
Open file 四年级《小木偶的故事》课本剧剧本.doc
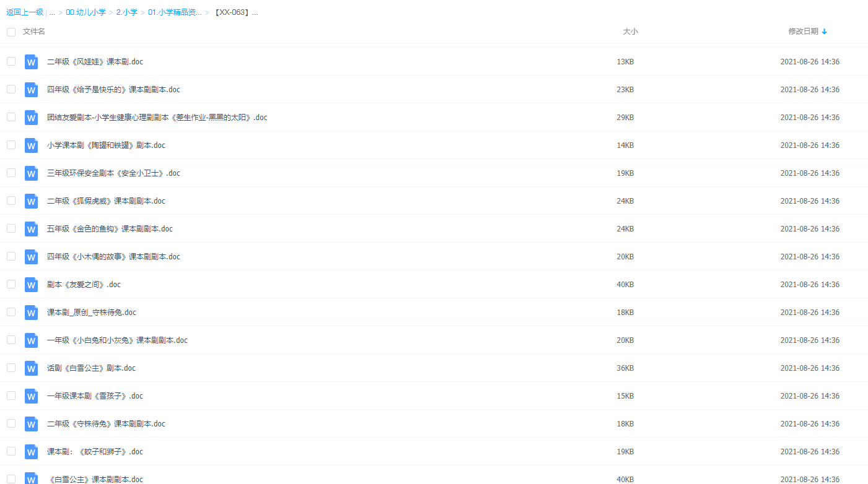(113, 257)
